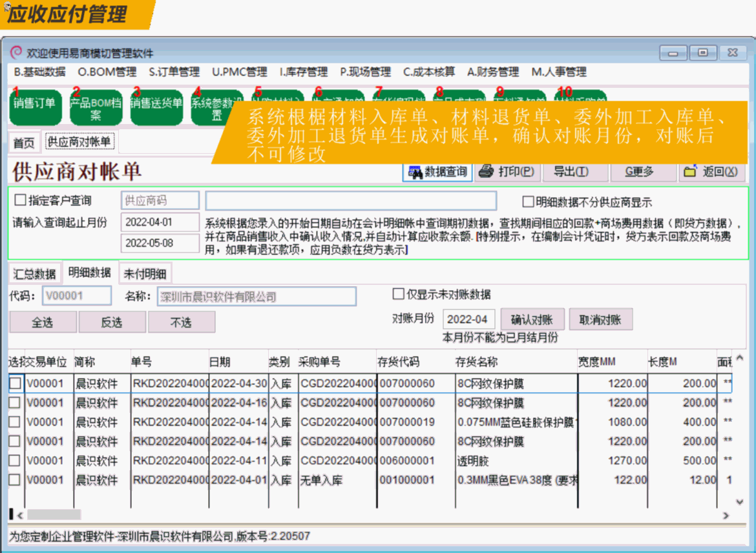Screen dimensions: 756x553
Task: Open the M.人事管理 menu
Action: 560,72
